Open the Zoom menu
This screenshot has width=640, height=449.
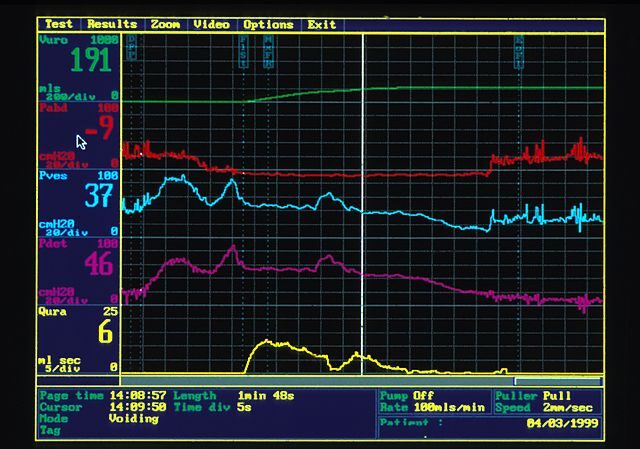click(x=168, y=24)
